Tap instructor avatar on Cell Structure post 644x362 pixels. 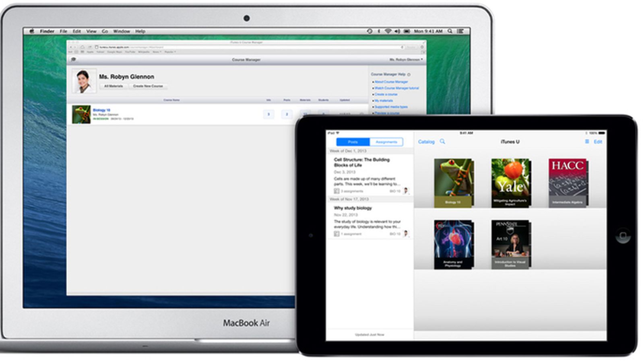pos(406,191)
